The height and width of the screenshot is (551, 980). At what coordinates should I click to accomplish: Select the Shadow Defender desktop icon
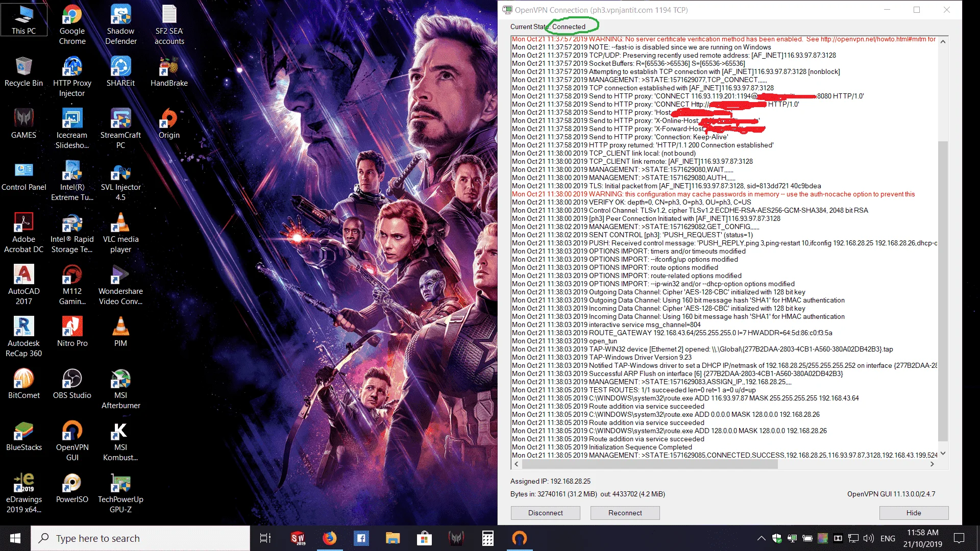click(x=121, y=24)
